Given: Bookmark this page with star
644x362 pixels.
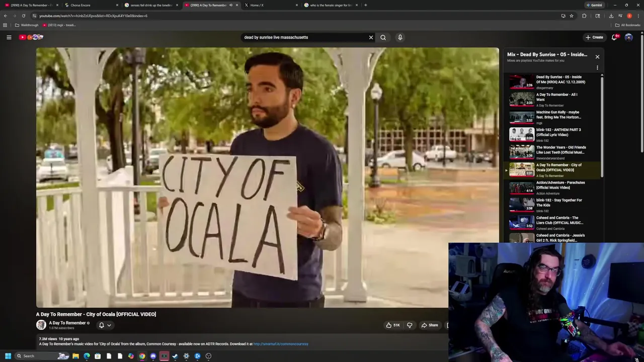Looking at the screenshot, I should pos(572,16).
